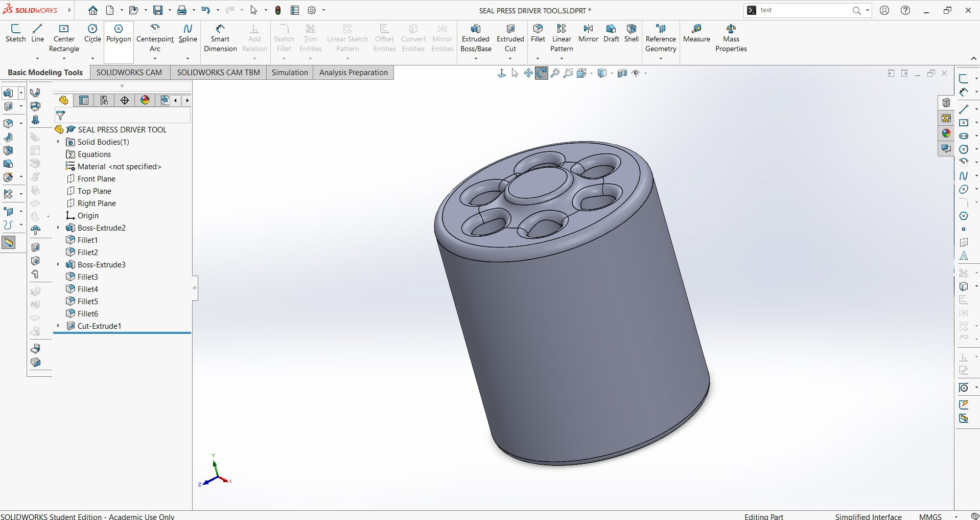Viewport: 980px width, 520px height.
Task: Click Material <not specified> item
Action: point(119,166)
